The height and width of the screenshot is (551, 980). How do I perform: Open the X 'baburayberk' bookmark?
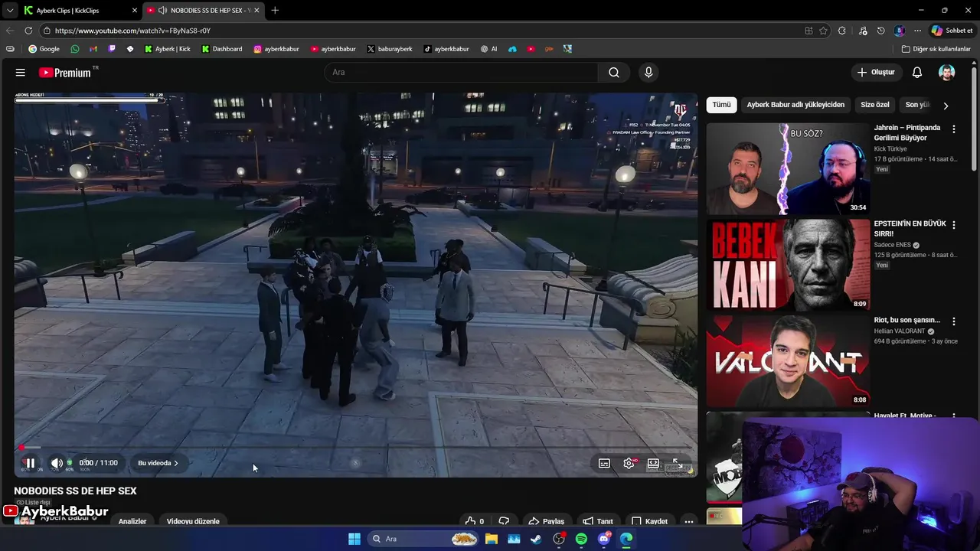tap(389, 49)
